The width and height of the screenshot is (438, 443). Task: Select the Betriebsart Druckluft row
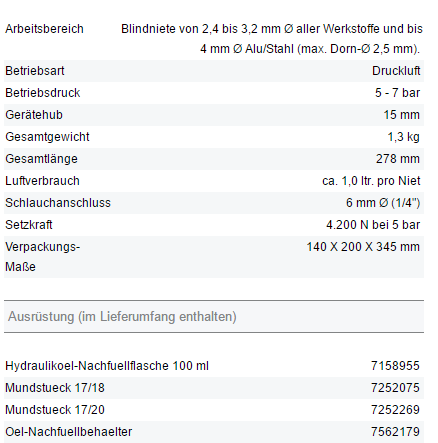coord(214,71)
